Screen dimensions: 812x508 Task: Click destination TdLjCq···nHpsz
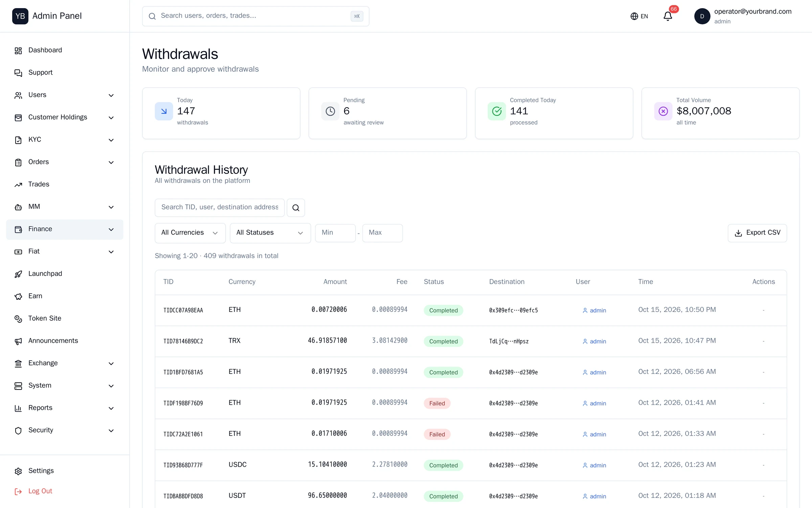click(509, 341)
